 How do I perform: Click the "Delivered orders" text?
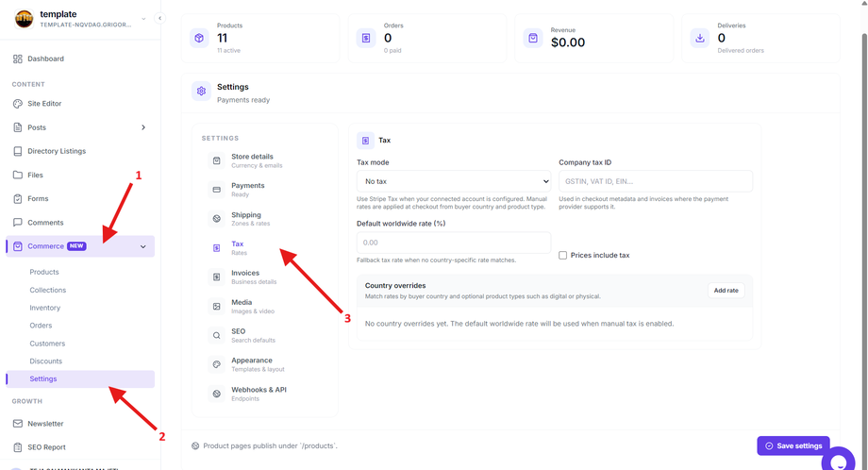pyautogui.click(x=741, y=50)
